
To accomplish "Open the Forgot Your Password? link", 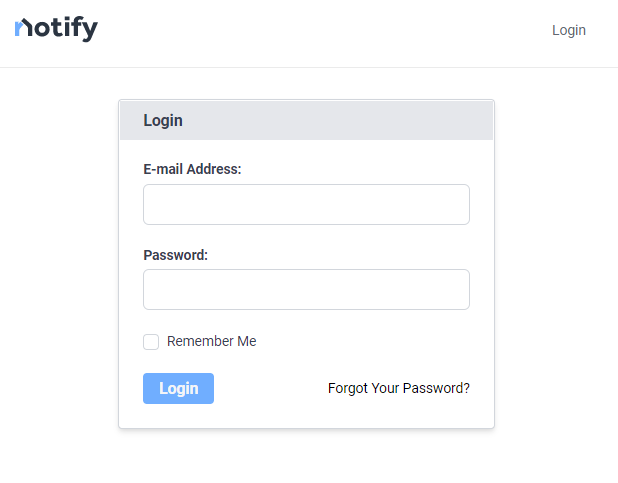I will (x=399, y=388).
